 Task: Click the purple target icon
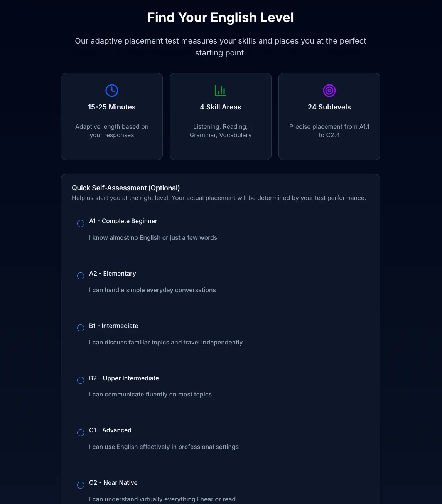329,91
